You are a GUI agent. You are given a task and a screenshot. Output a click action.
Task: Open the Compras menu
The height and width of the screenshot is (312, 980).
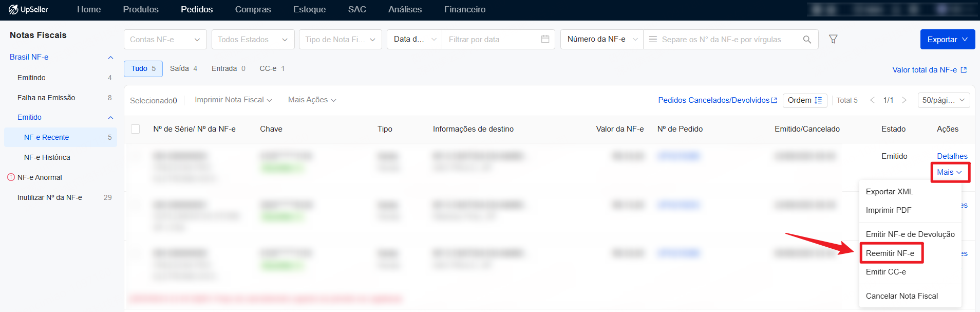[253, 9]
